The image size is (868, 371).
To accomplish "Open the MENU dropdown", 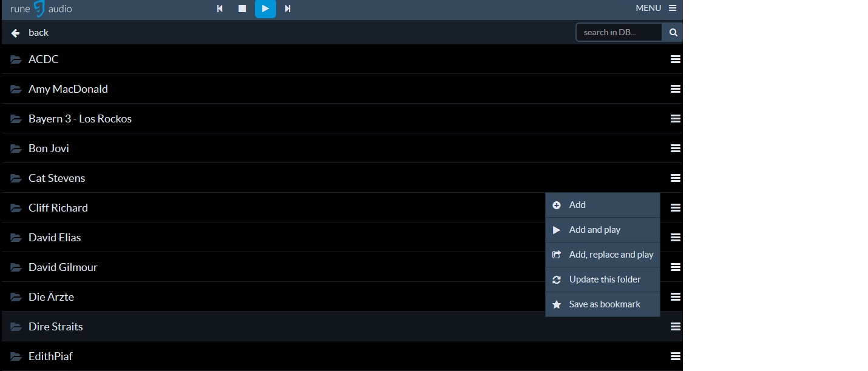I will [656, 8].
